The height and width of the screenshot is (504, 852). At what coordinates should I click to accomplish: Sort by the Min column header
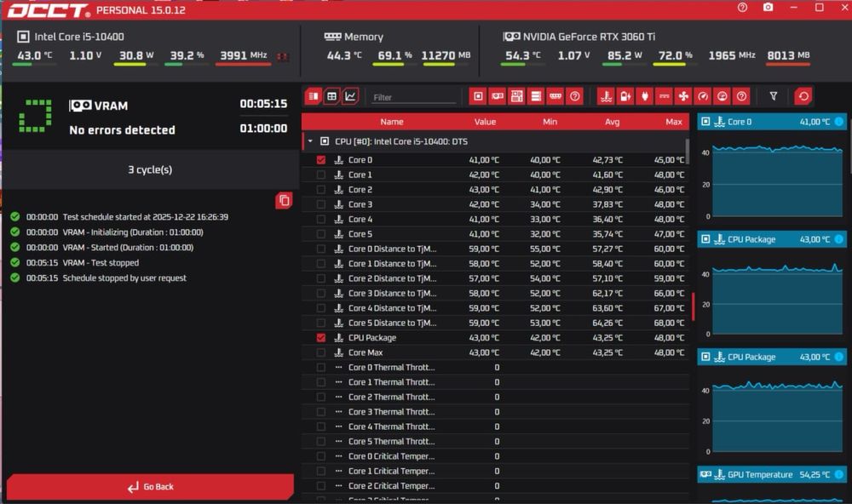click(x=550, y=122)
